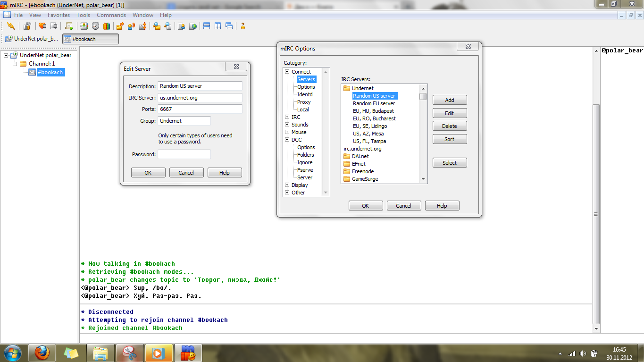Image resolution: width=644 pixels, height=362 pixels.
Task: Click the Timer alarm clock icon
Action: point(95,26)
